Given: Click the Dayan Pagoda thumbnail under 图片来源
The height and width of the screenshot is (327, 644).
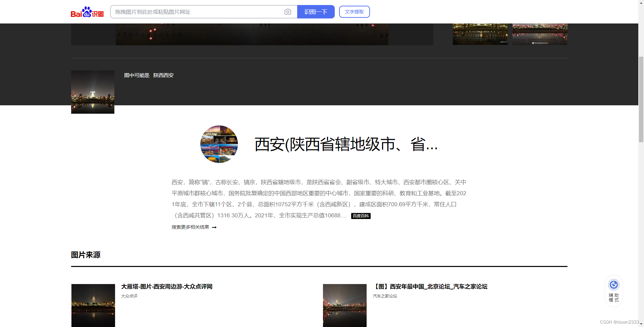Looking at the screenshot, I should point(93,306).
